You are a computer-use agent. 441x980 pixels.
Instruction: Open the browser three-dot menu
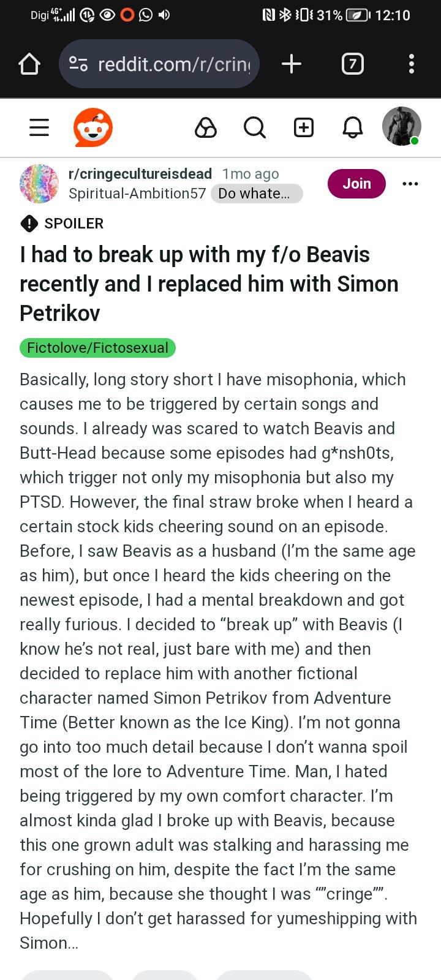[411, 64]
